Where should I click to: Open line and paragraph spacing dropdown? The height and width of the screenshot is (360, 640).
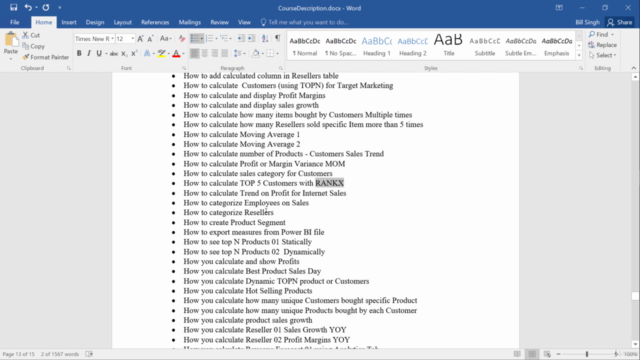pos(240,53)
